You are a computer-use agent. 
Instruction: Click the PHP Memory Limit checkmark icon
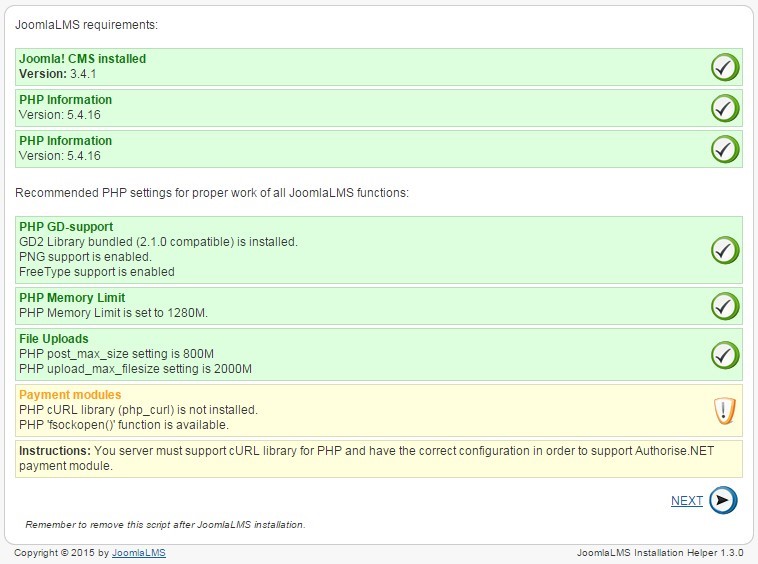click(725, 305)
